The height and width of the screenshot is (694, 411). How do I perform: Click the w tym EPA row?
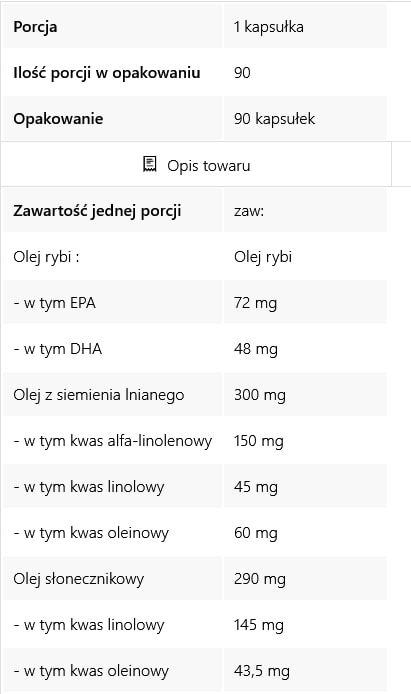pyautogui.click(x=195, y=303)
